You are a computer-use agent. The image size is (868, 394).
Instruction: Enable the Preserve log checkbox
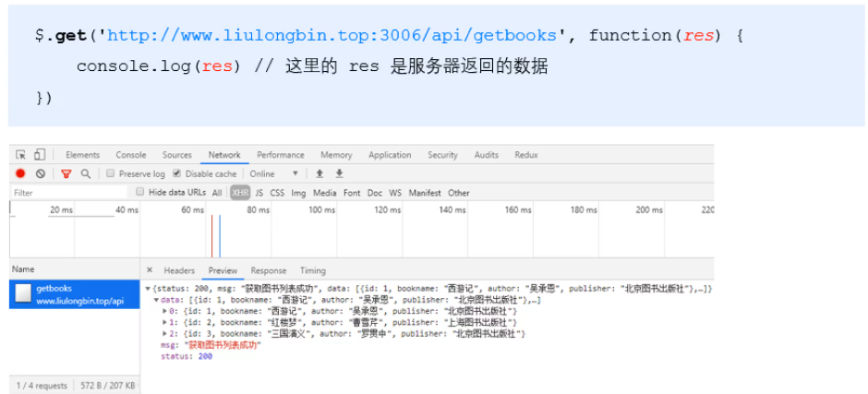click(x=111, y=173)
